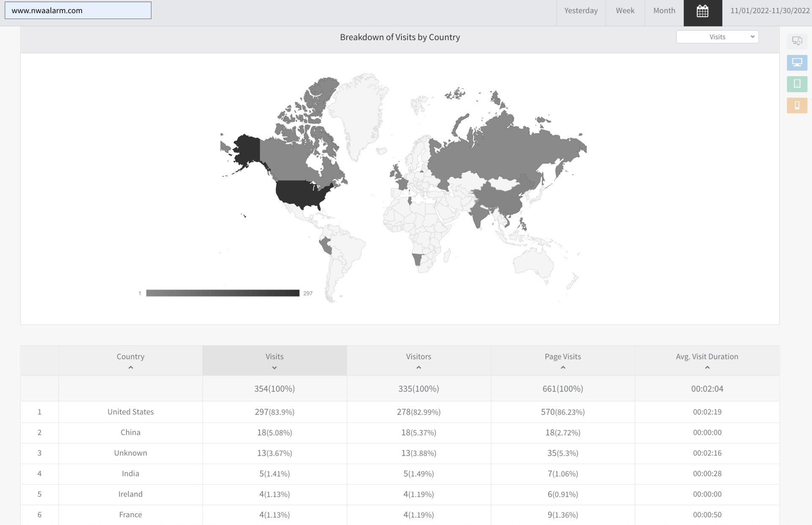Click the 11/01/2022-11/30/2022 date range

click(x=769, y=11)
